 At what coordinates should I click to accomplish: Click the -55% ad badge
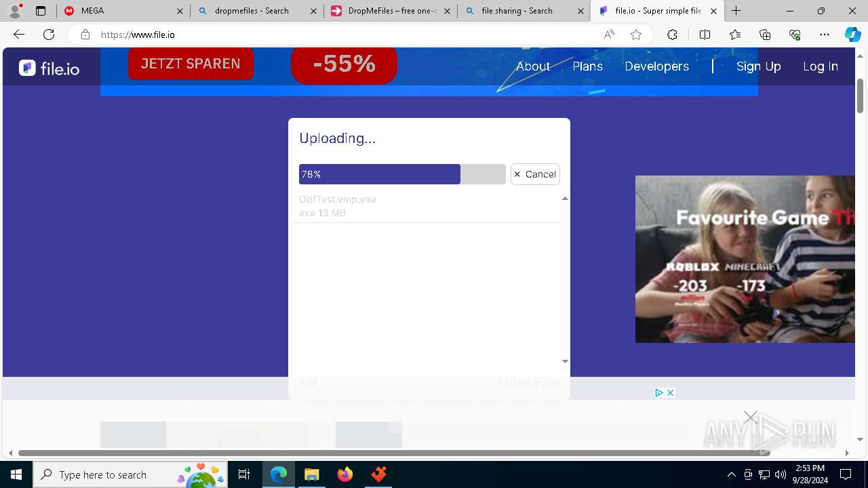[x=344, y=64]
